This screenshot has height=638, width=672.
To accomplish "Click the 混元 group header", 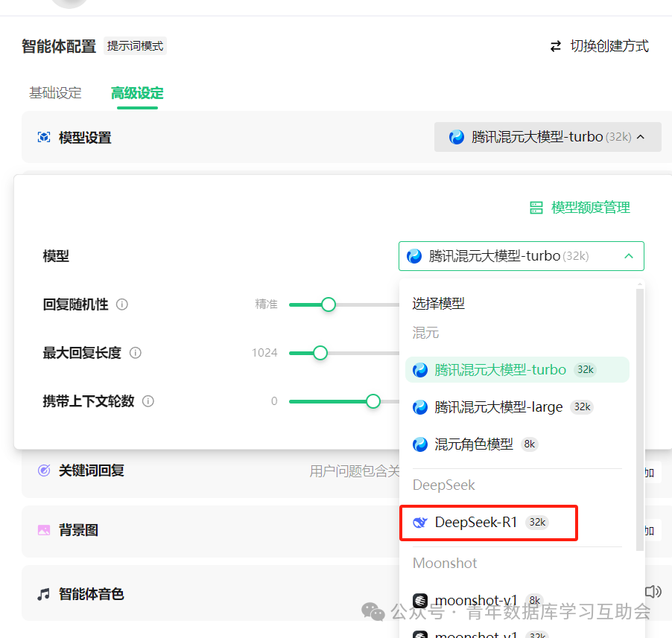I will 425,333.
